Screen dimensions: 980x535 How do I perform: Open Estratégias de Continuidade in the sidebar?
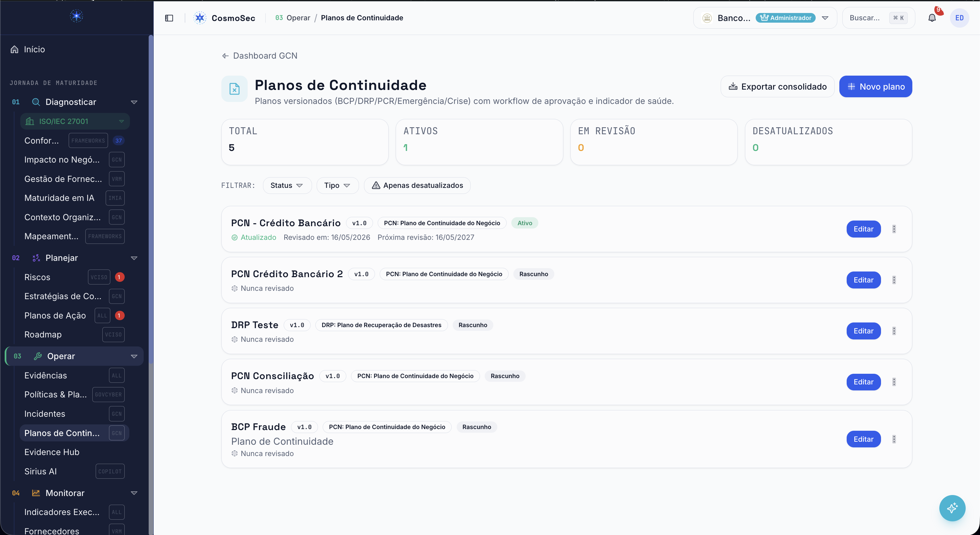(x=74, y=296)
